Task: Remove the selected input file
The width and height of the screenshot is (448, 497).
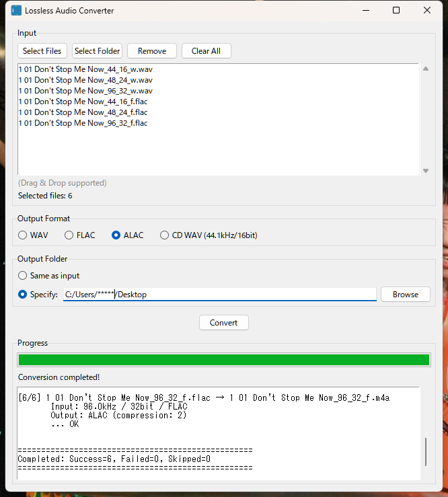Action: pyautogui.click(x=152, y=51)
